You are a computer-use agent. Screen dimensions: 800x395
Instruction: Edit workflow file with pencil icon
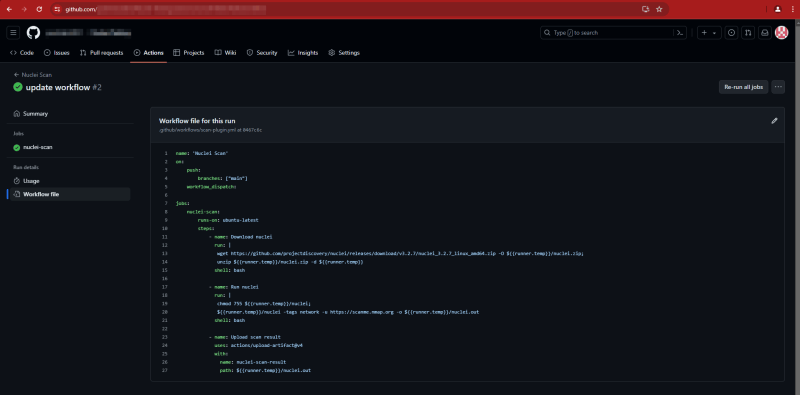pyautogui.click(x=774, y=121)
